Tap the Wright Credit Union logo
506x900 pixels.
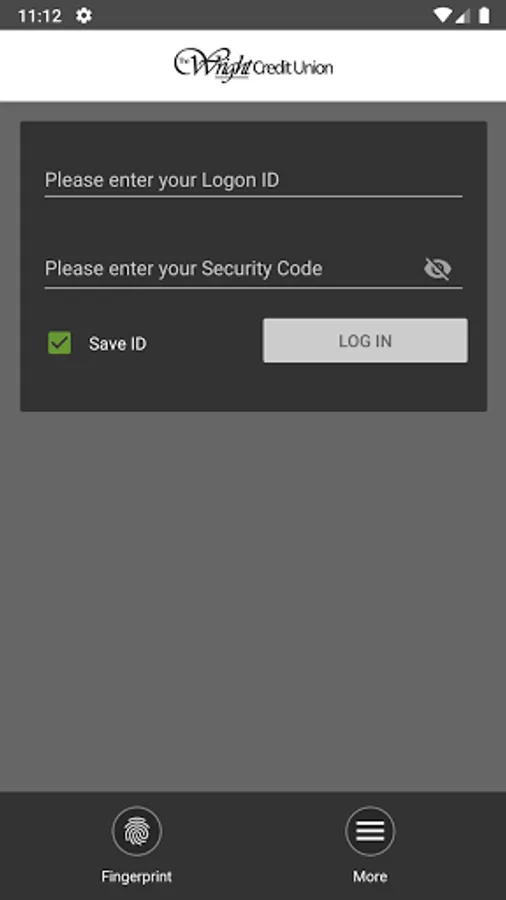(253, 66)
